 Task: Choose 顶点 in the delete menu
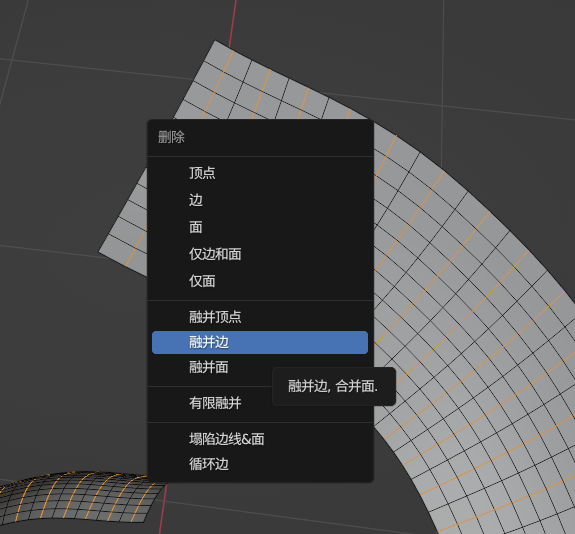pyautogui.click(x=260, y=173)
